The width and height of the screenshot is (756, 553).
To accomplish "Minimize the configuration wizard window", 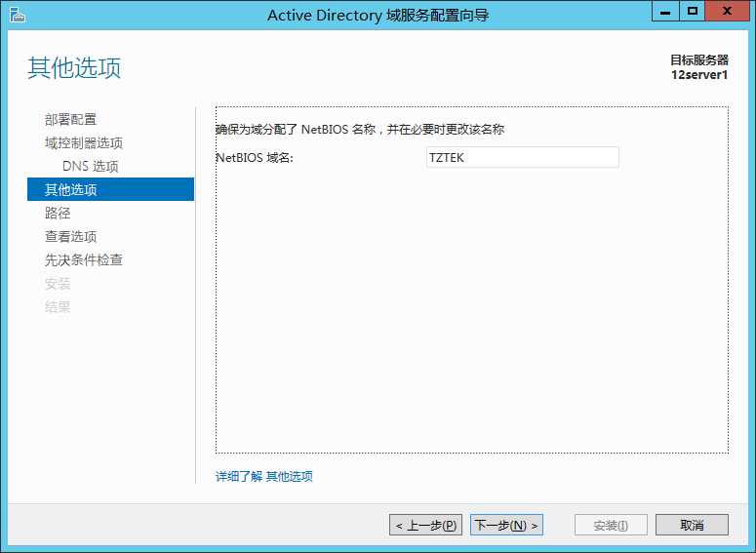I will [665, 12].
